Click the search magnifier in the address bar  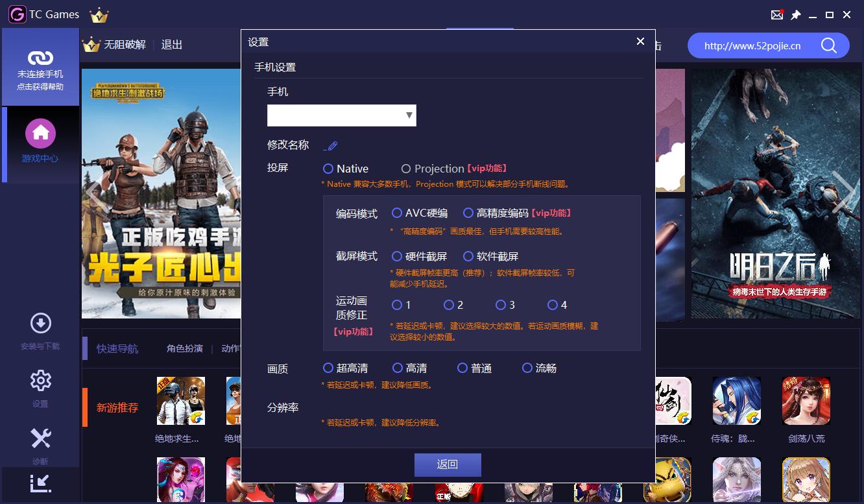[x=830, y=45]
